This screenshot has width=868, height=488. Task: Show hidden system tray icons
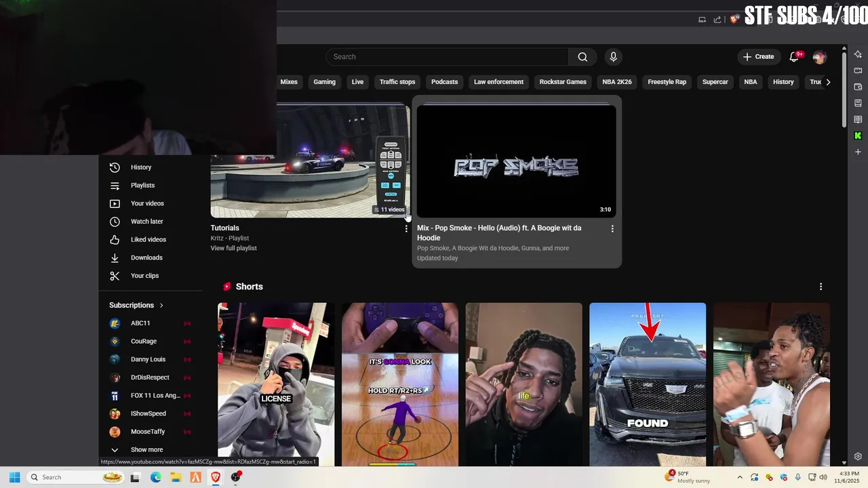(740, 477)
